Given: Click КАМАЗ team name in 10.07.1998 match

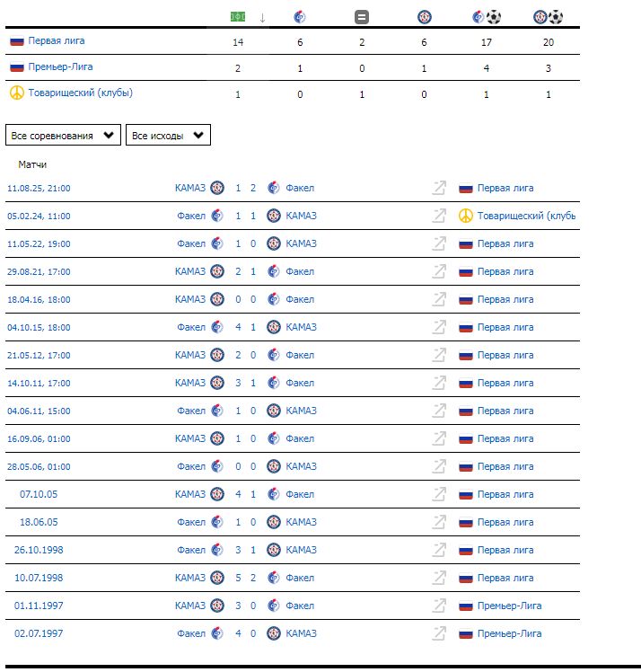Looking at the screenshot, I should coord(190,578).
